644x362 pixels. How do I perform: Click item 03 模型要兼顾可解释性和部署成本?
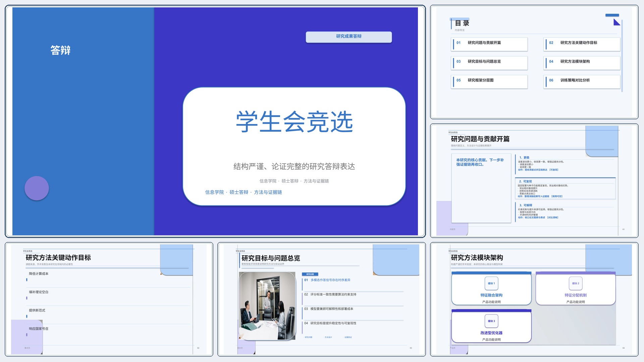(329, 309)
